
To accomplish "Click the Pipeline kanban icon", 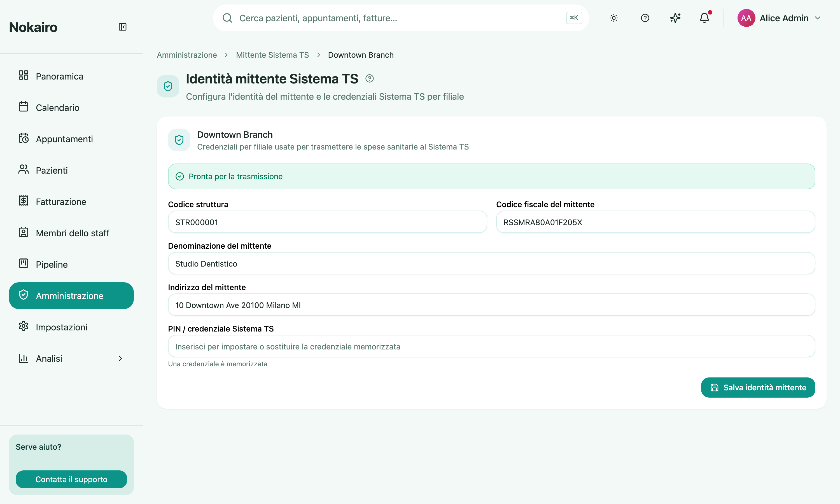I will pos(24,263).
